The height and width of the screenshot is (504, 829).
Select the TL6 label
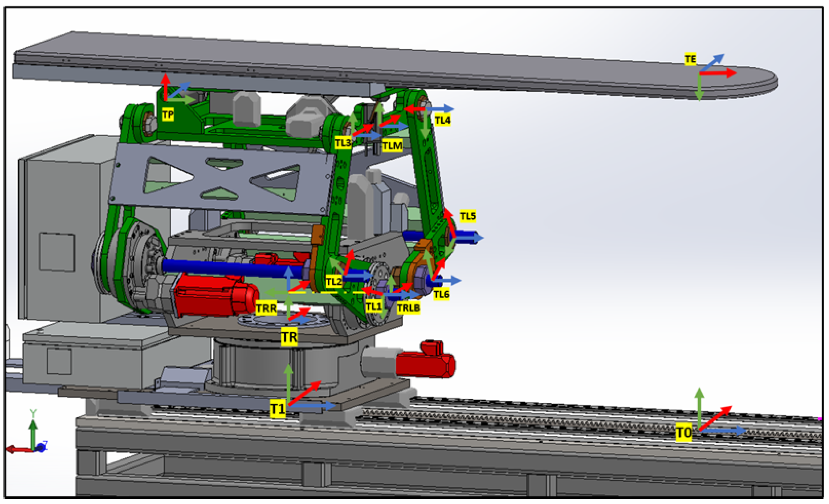(441, 295)
